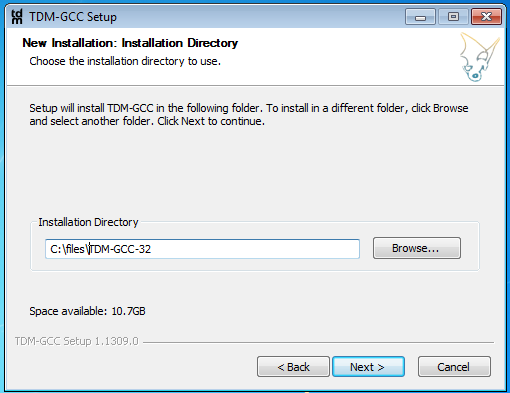
Task: Click the 'Setup will install TDM-GCC' instructions
Action: [249, 115]
